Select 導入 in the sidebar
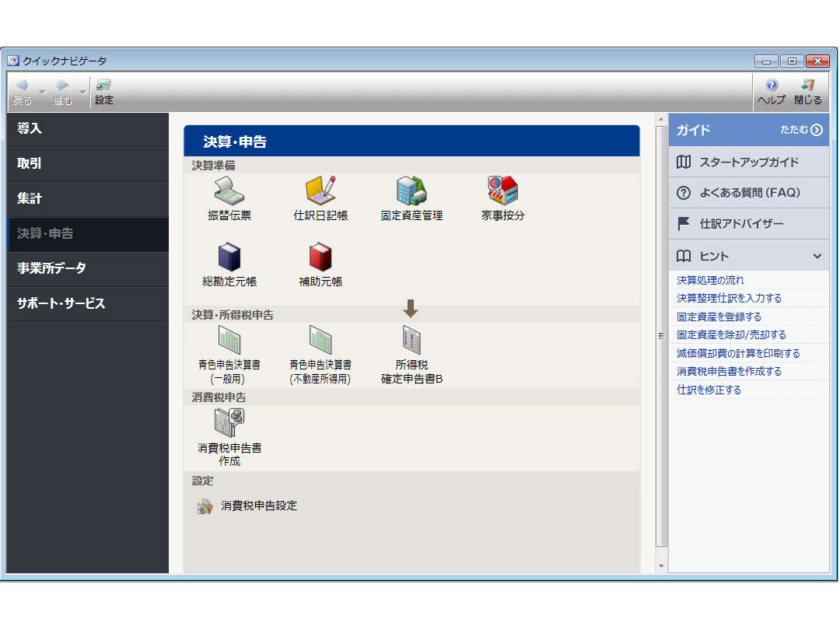 [x=88, y=128]
